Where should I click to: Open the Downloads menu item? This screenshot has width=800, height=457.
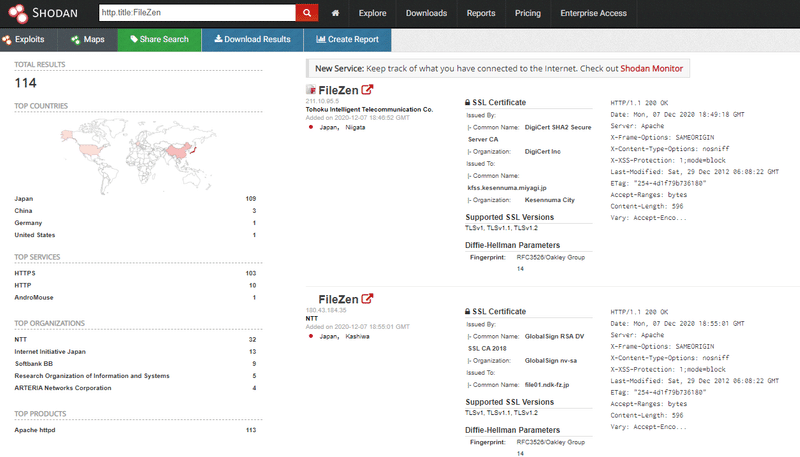(427, 13)
